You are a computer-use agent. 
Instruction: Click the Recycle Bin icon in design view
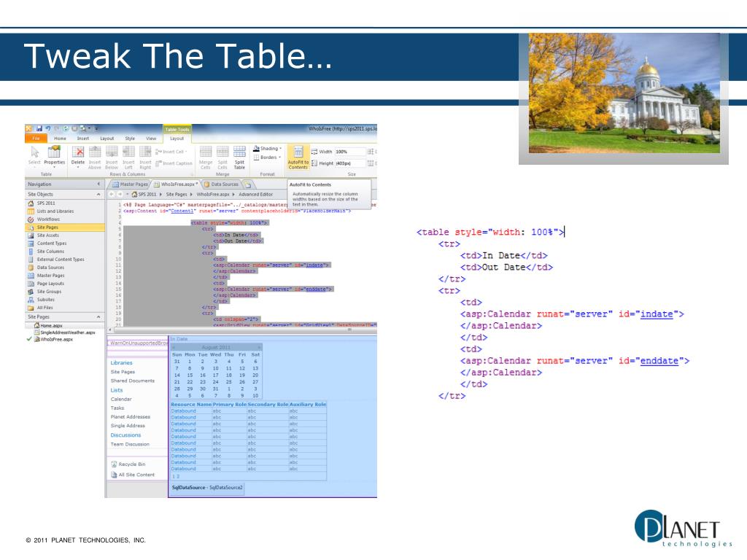(114, 464)
